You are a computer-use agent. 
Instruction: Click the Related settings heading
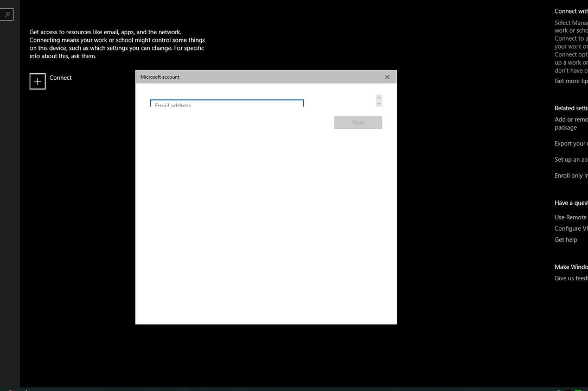571,108
